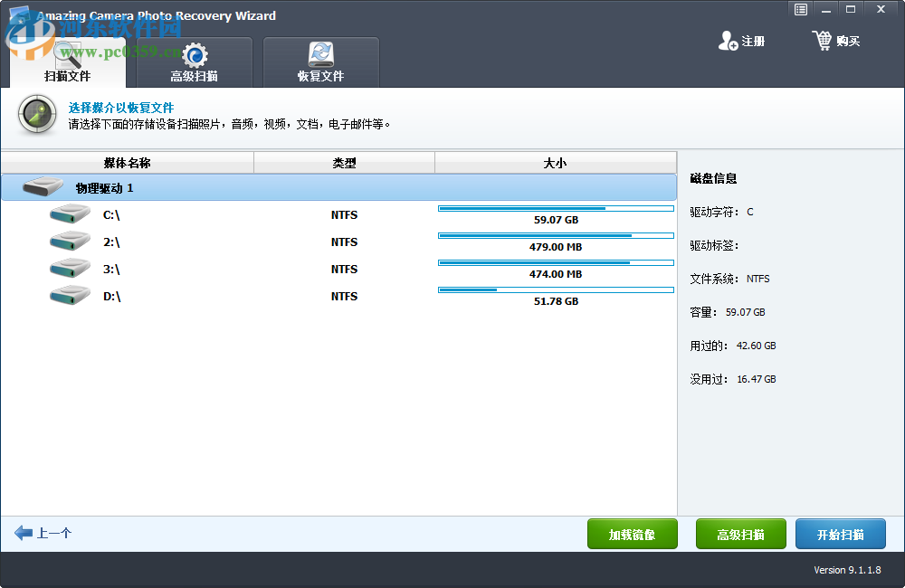Sort by the 大小 column header
The height and width of the screenshot is (588, 905).
(x=555, y=162)
